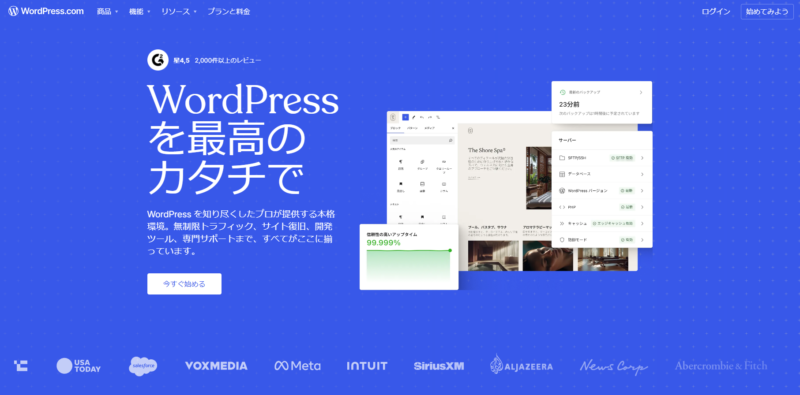Viewport: 800px width, 395px height.
Task: Click The Shore Spa heading in preview
Action: 487,150
